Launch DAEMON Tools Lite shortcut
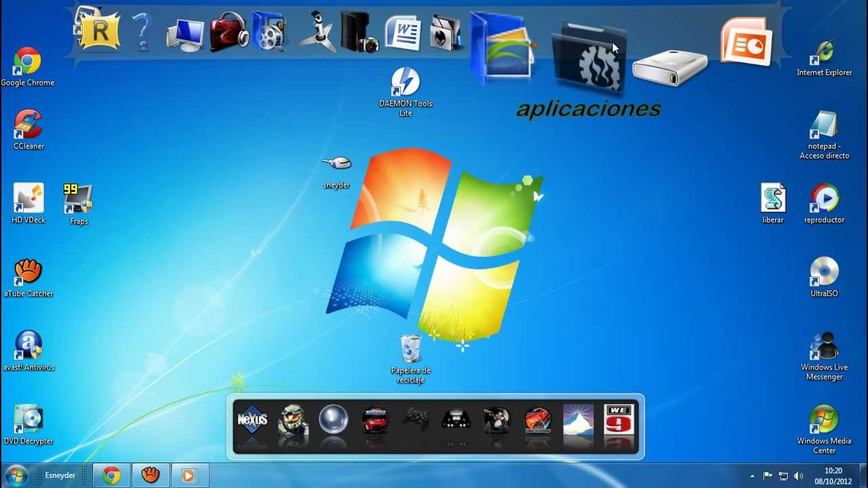 click(406, 92)
